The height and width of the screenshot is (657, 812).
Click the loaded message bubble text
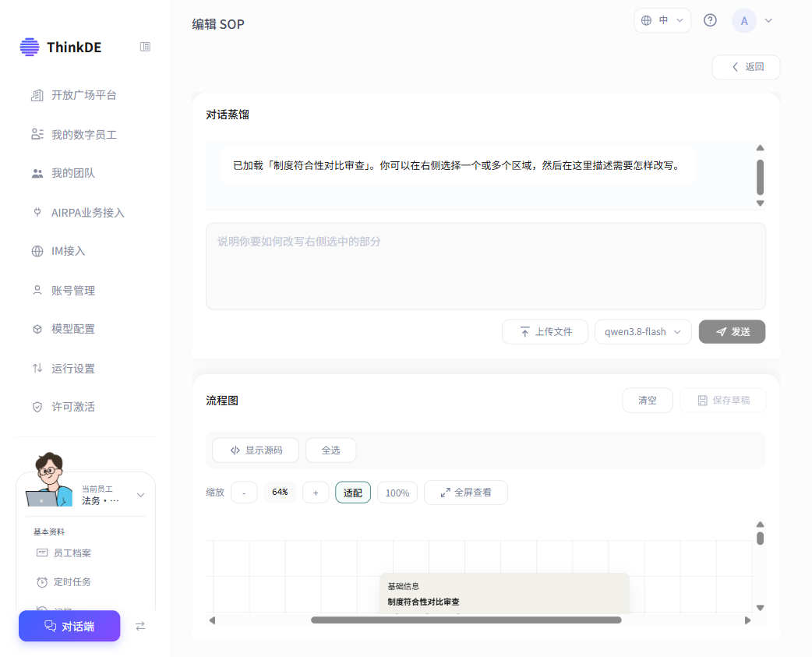tap(457, 166)
